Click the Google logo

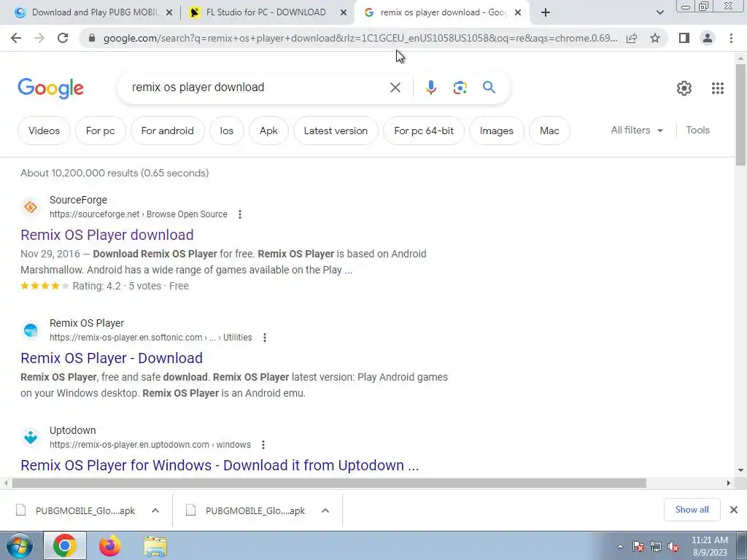coord(50,88)
